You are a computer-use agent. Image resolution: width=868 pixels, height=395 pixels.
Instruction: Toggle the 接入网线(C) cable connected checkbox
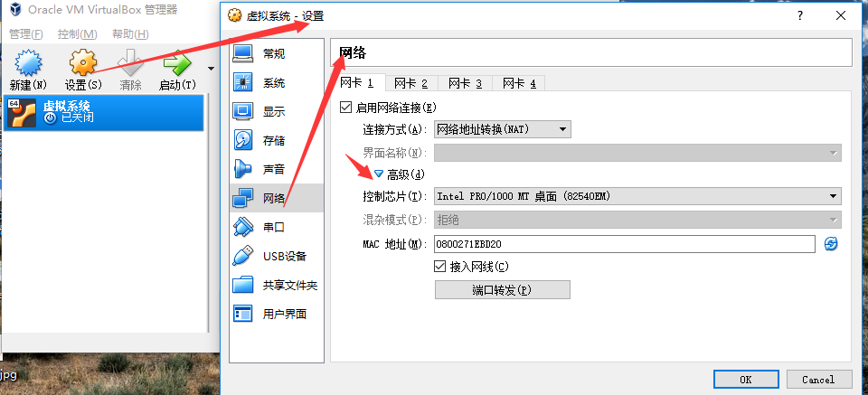pyautogui.click(x=440, y=267)
